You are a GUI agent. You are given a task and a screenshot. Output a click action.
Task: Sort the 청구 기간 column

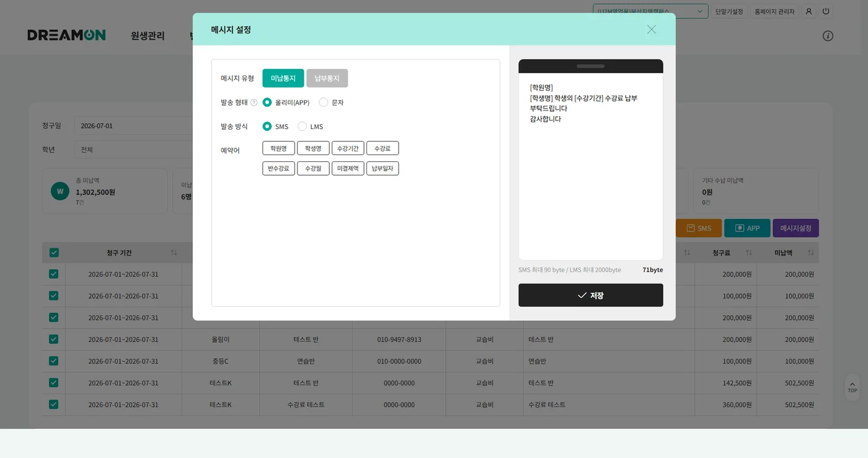point(174,253)
